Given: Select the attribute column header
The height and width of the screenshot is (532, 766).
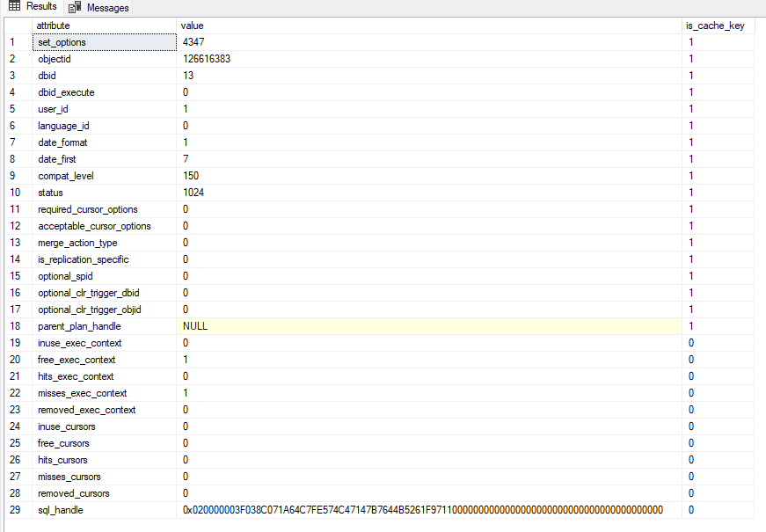Looking at the screenshot, I should coord(104,26).
